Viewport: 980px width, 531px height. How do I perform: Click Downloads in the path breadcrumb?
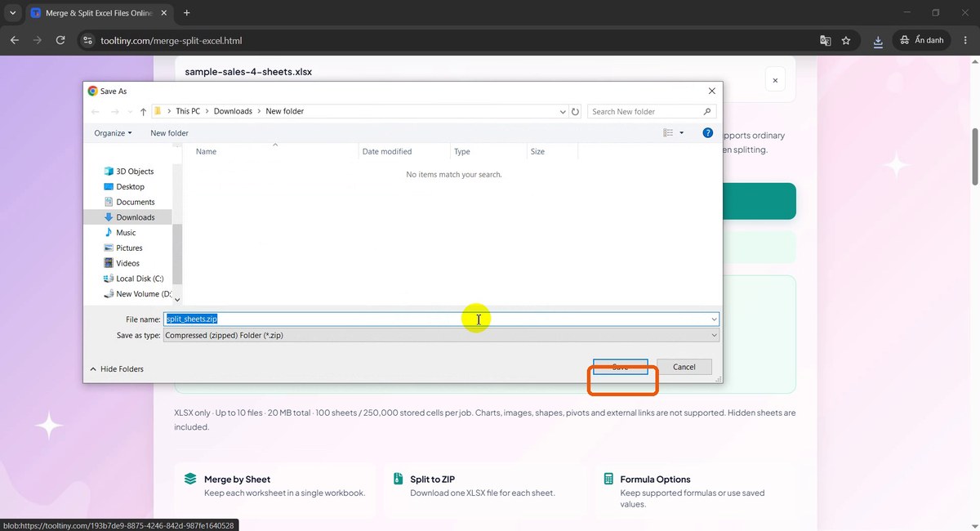pos(233,111)
